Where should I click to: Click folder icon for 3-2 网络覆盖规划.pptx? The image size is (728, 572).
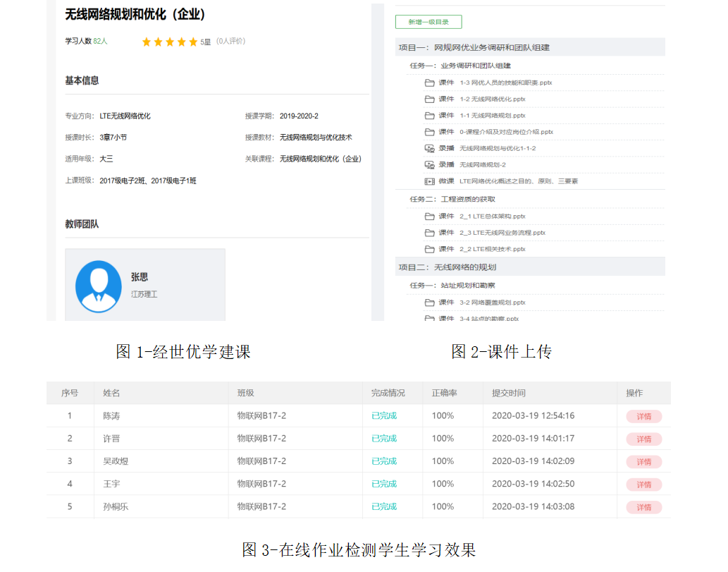[429, 303]
